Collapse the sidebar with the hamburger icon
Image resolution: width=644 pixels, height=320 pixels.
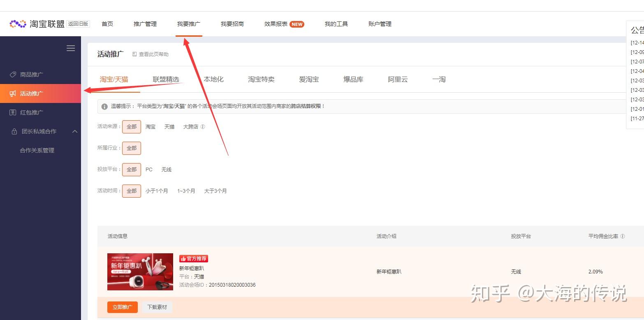[x=71, y=48]
